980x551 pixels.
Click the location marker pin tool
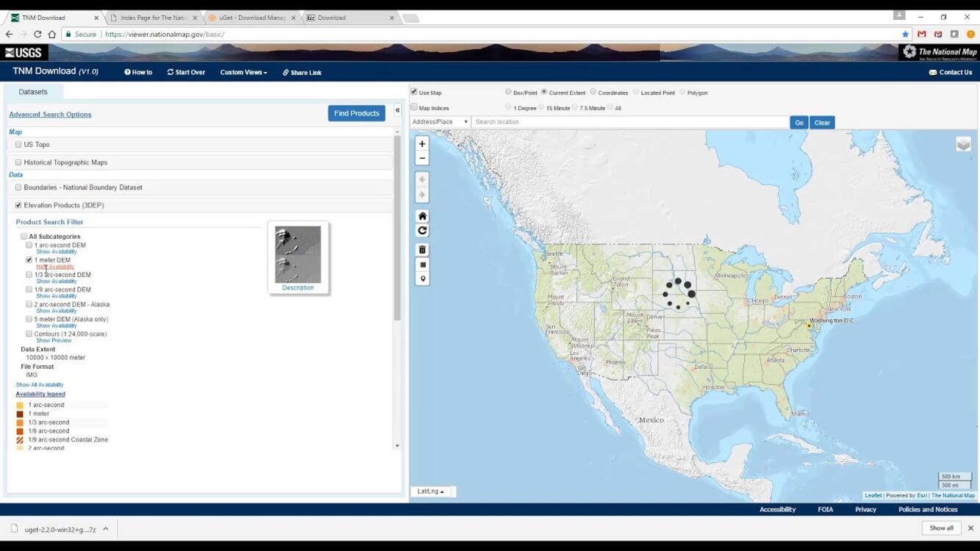point(422,279)
